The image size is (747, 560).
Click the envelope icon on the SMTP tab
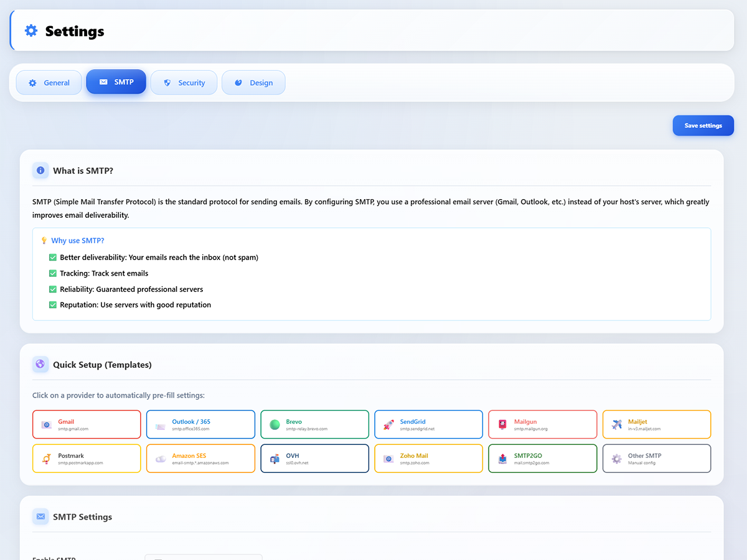click(x=103, y=82)
